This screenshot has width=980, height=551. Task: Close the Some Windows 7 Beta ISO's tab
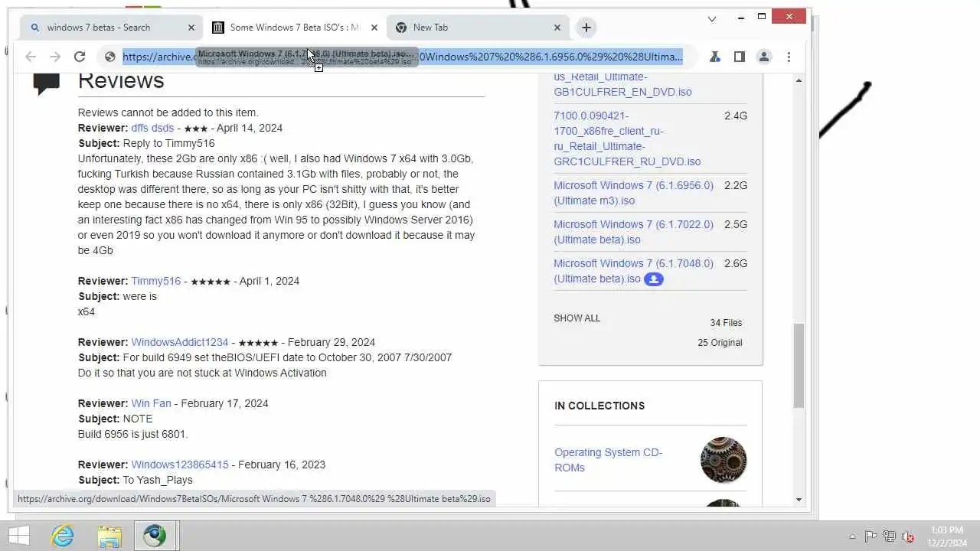[374, 28]
